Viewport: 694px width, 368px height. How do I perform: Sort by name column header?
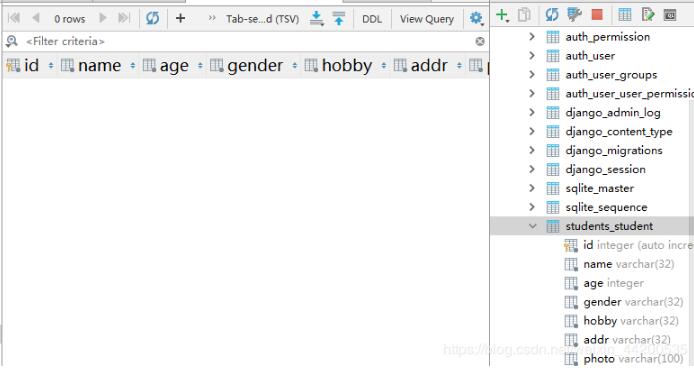[x=98, y=66]
